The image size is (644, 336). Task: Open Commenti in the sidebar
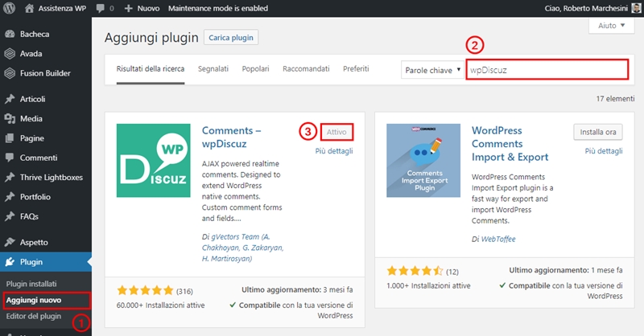[39, 158]
